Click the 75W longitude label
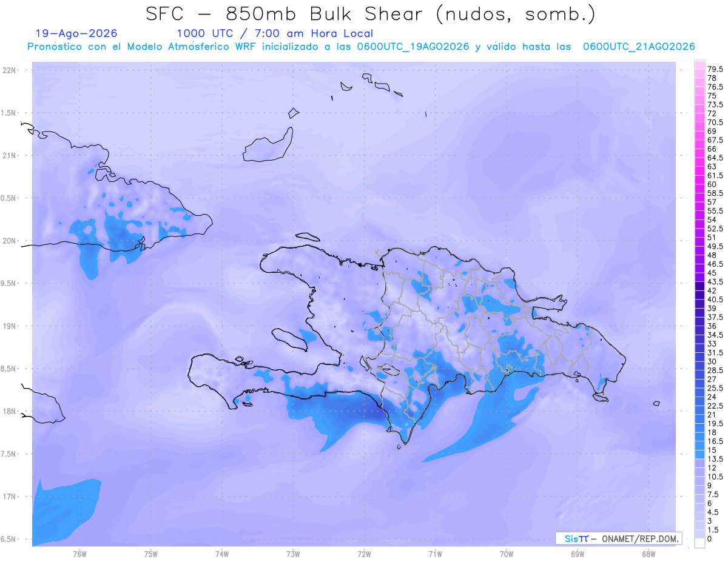The image size is (728, 562). [x=151, y=554]
